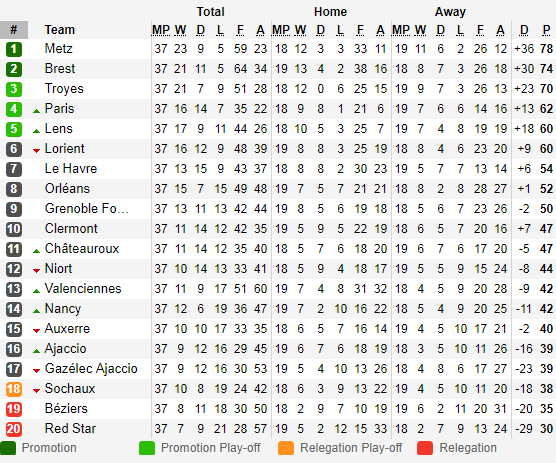Open the Brest team link

coord(60,68)
